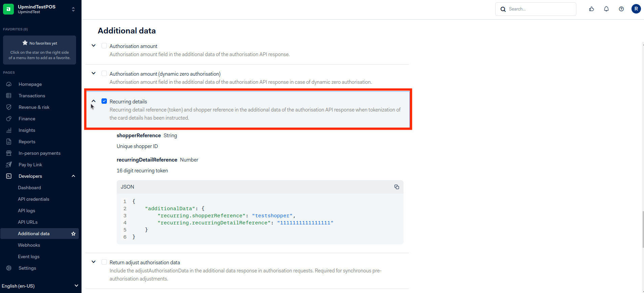Click the "testshopper" JSON value

[272, 216]
